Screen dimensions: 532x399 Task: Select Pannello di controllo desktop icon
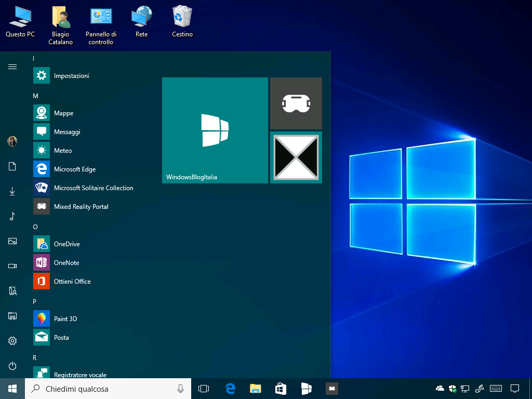pos(101,25)
